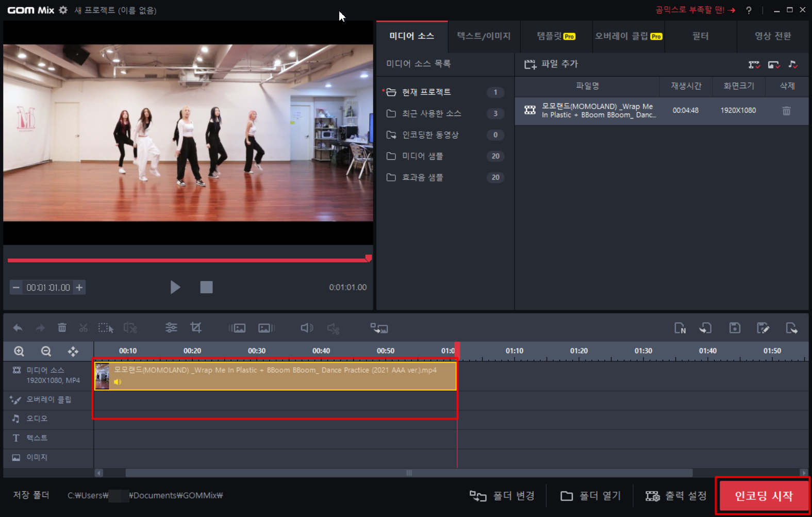Click the 화면크기 column header
The height and width of the screenshot is (517, 812).
point(739,86)
